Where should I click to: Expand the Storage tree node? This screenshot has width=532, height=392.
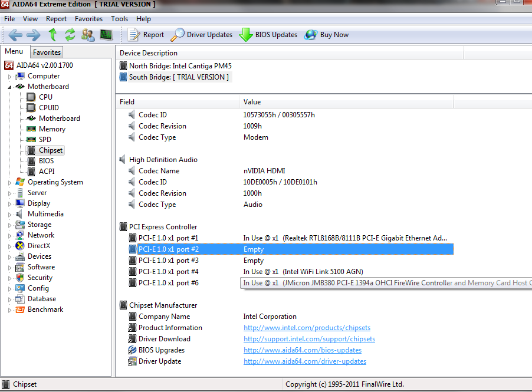pos(10,225)
